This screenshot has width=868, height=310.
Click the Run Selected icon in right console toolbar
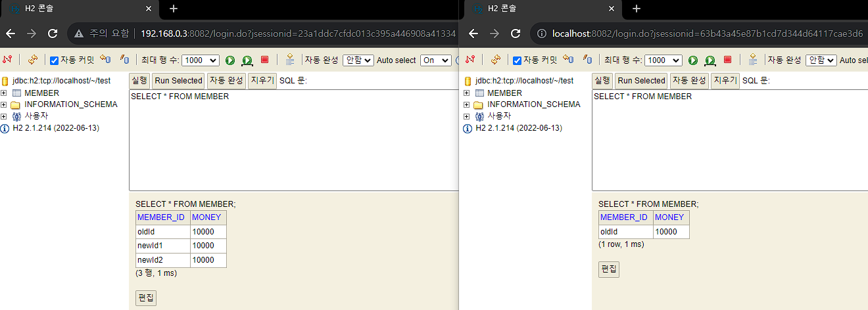point(710,60)
